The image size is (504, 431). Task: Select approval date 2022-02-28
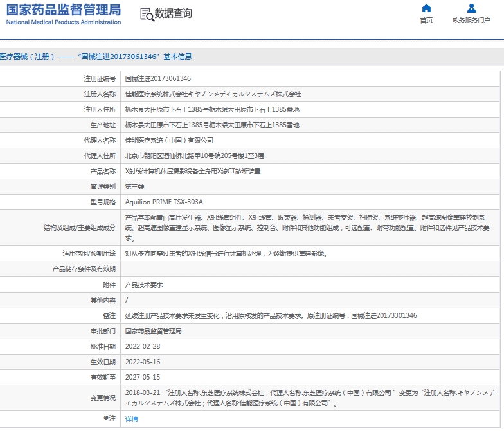[143, 347]
